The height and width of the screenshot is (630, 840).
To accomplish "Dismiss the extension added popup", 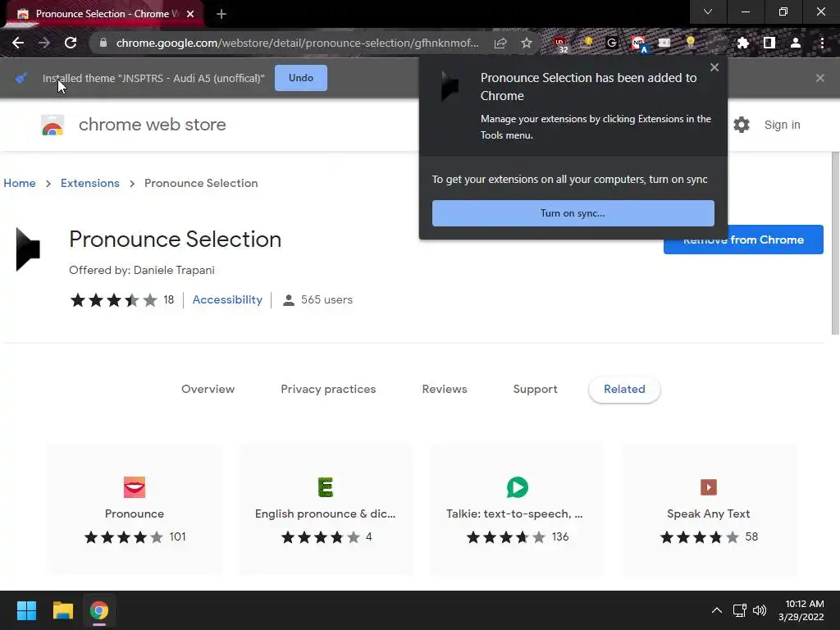I will point(714,67).
